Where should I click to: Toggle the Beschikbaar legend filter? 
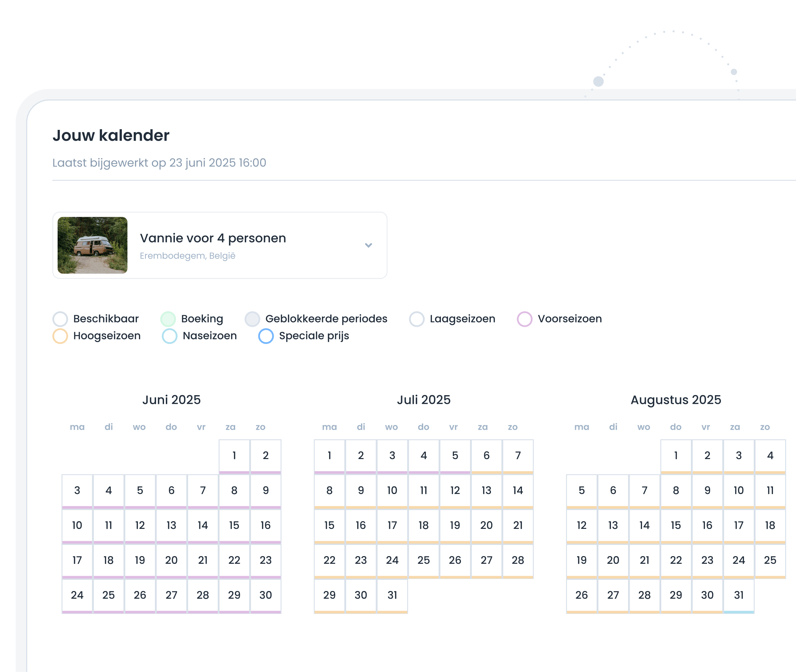tap(60, 318)
